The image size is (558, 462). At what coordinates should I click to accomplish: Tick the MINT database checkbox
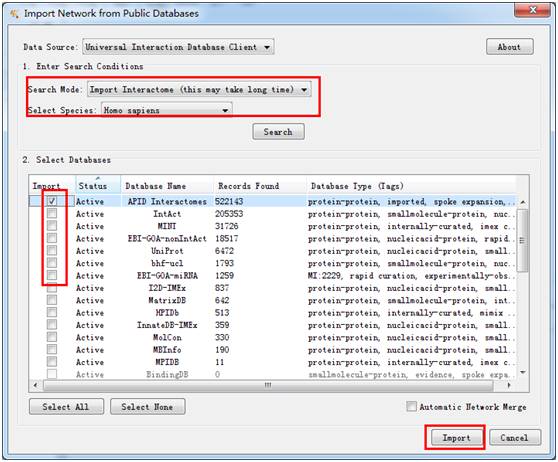pyautogui.click(x=52, y=226)
